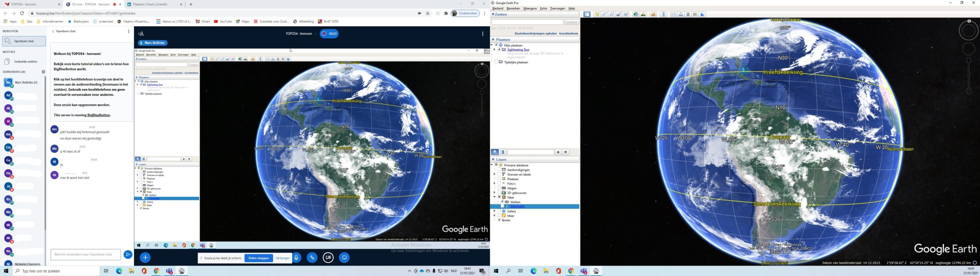Expand Galerij layer arrow in right-hand Lagen panel
This screenshot has width=980, height=276.
495,211
